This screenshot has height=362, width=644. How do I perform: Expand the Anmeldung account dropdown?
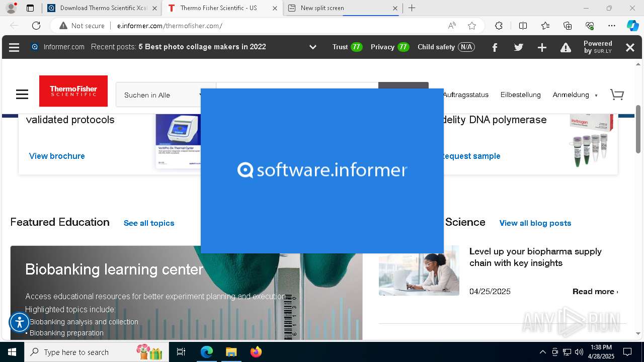(575, 95)
